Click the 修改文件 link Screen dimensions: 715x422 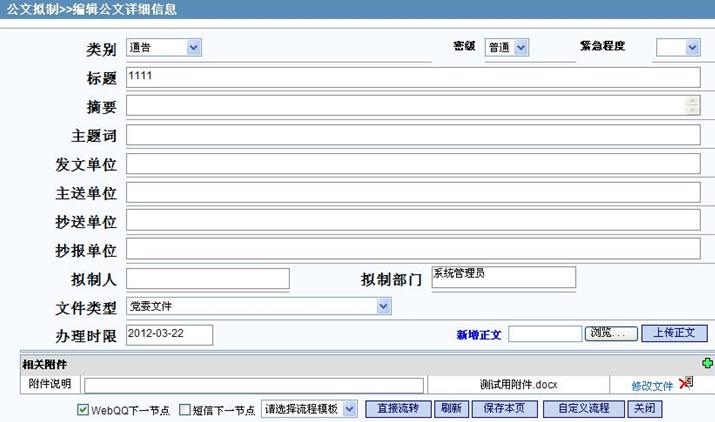click(x=652, y=385)
